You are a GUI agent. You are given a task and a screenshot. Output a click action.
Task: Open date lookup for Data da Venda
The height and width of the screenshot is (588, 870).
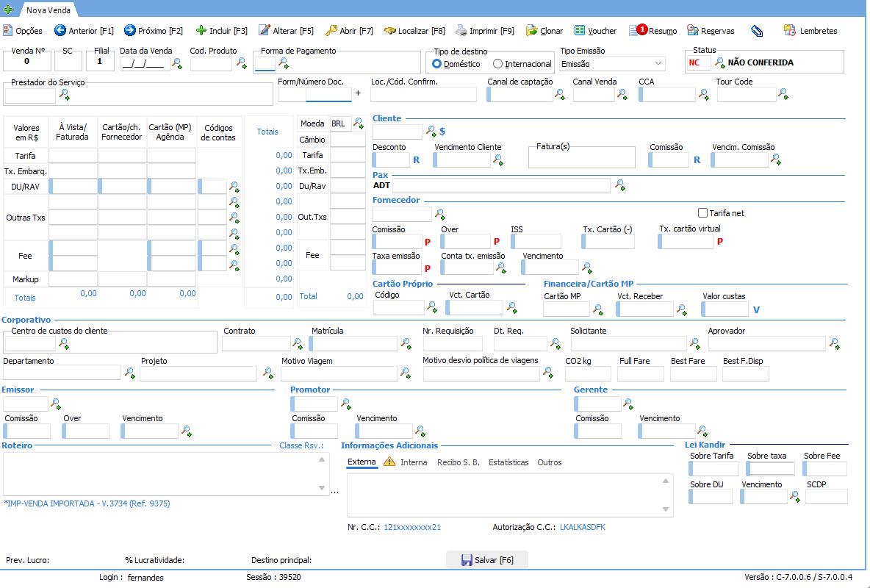(x=177, y=62)
